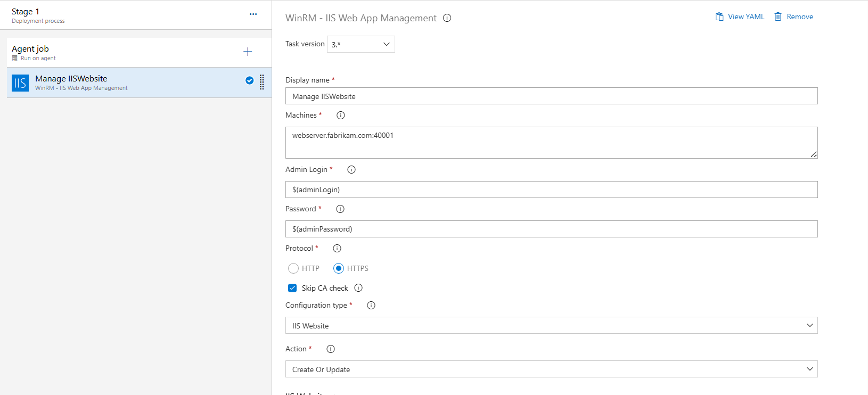Click the Deployment process subtitle

click(38, 21)
